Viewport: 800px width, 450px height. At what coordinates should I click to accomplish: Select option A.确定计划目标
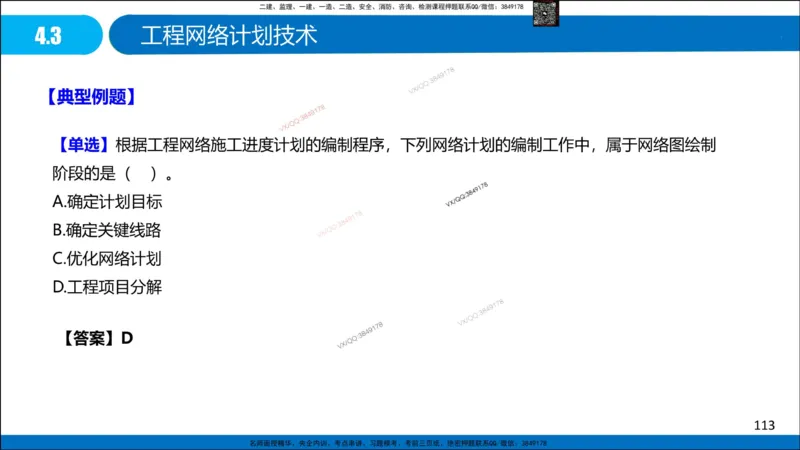(107, 202)
